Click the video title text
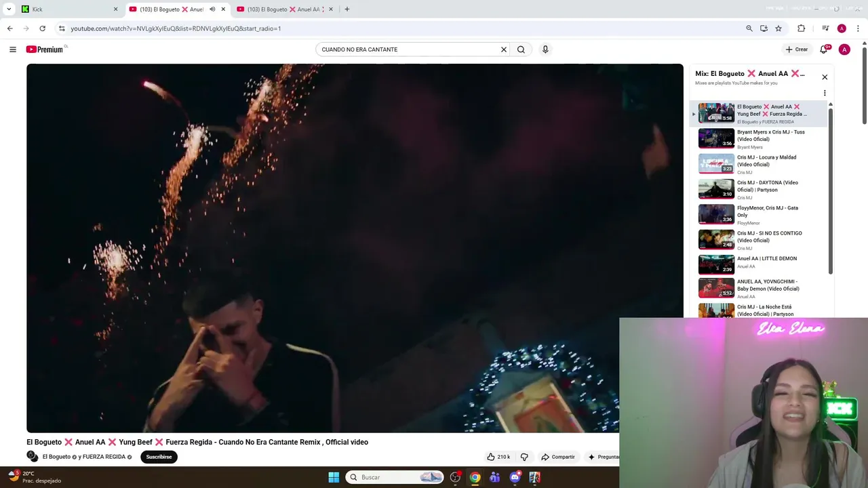 [x=197, y=442]
